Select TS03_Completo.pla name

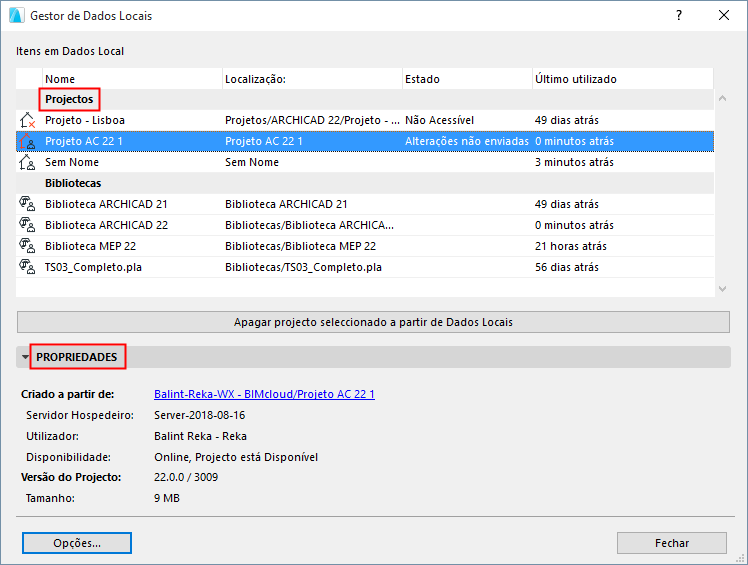tap(93, 267)
